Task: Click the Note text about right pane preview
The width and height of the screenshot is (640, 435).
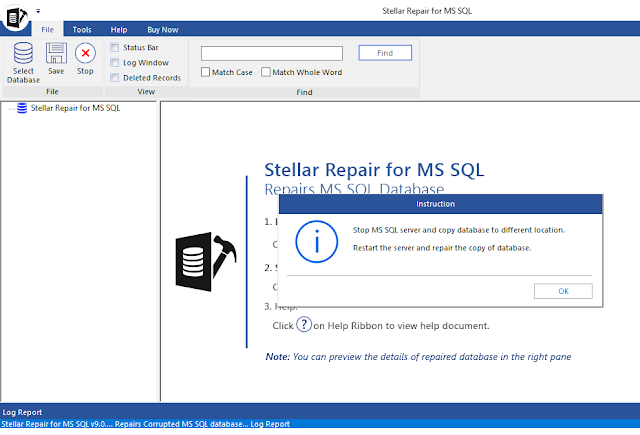Action: coord(418,357)
